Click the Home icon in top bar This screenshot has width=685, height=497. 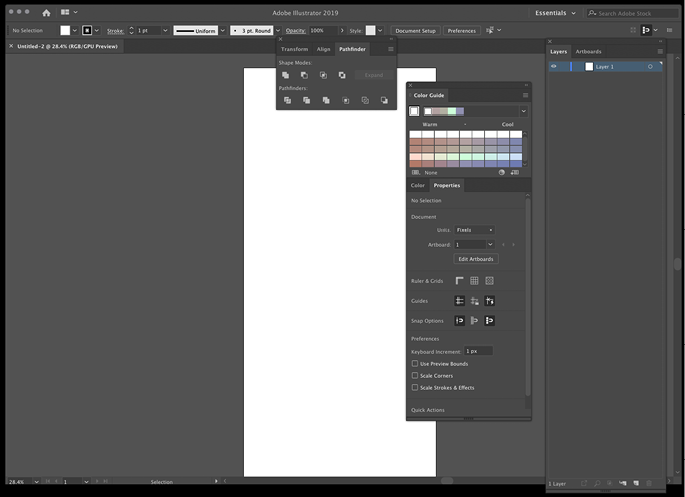tap(46, 13)
